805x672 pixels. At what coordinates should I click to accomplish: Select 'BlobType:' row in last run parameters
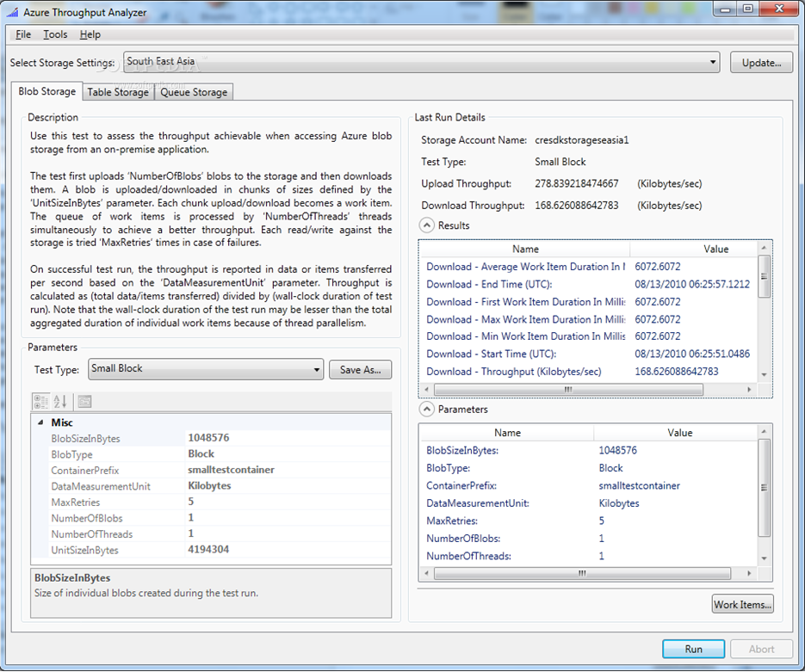pyautogui.click(x=589, y=468)
